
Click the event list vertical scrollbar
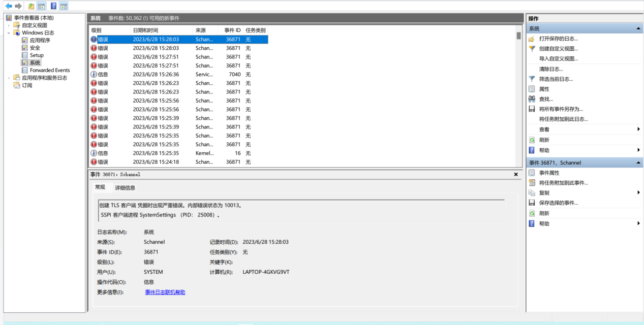point(518,96)
